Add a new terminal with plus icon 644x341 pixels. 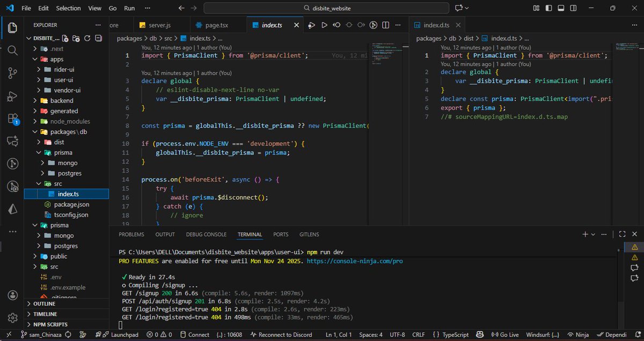coord(586,234)
